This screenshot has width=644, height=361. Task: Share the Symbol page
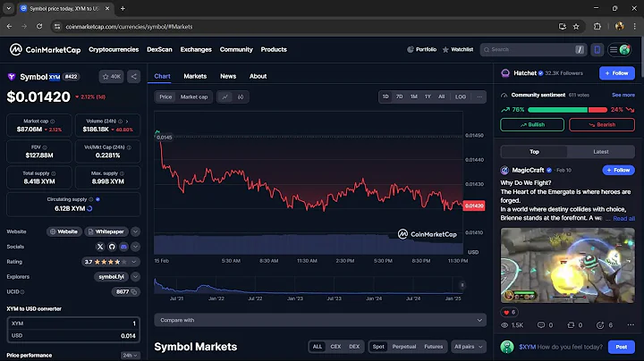tap(134, 76)
